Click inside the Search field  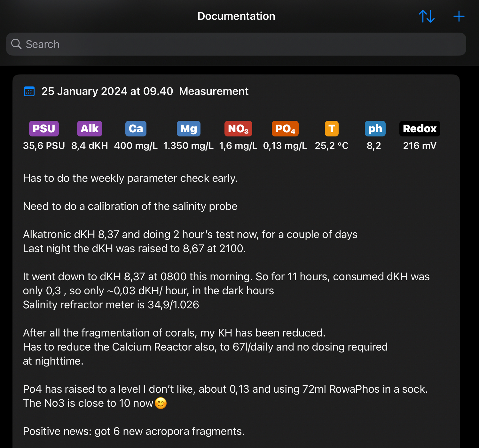click(x=236, y=44)
